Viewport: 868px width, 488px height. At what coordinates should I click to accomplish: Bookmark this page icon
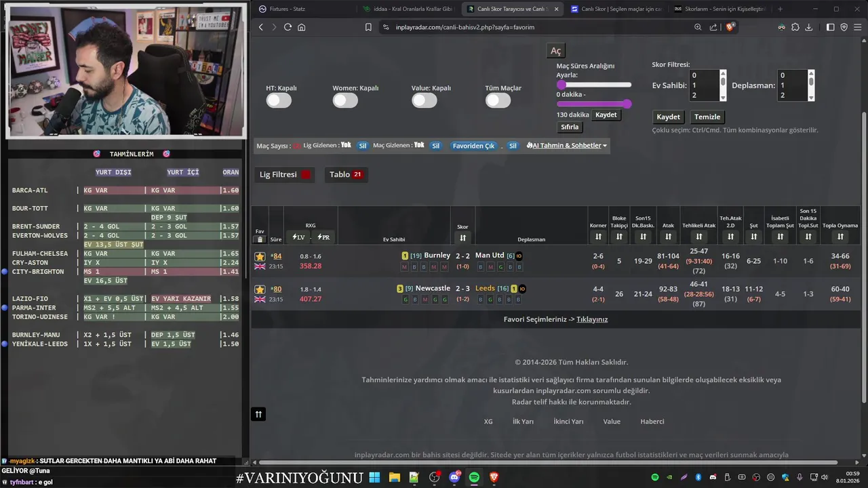point(368,27)
